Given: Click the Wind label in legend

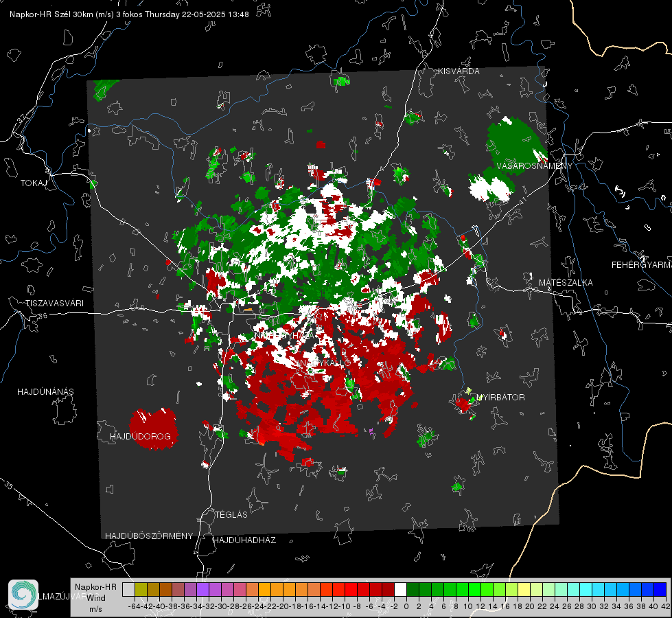Looking at the screenshot, I should point(96,598).
